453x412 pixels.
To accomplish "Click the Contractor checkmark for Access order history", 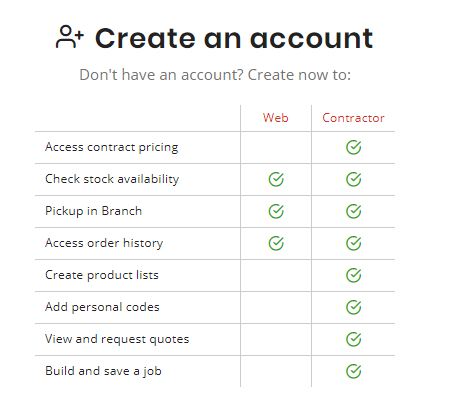I will [x=353, y=243].
